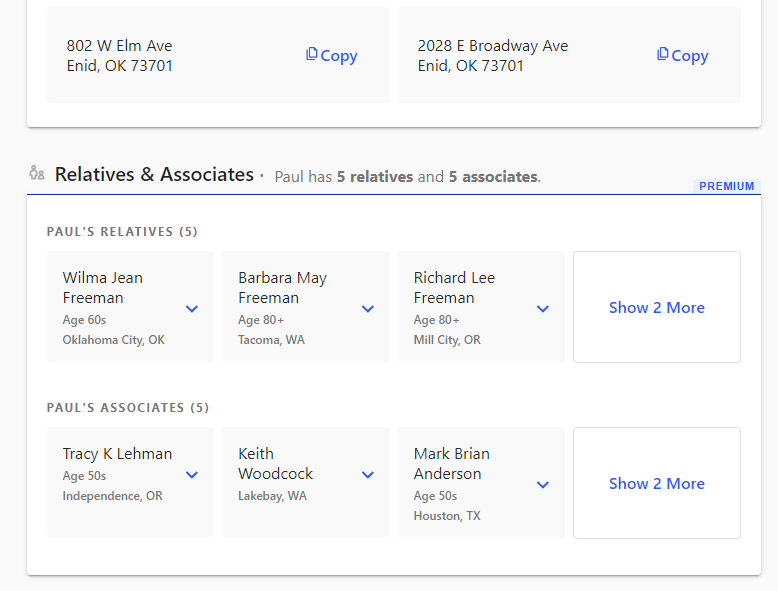Open Wilma Jean Freeman's name link
The width and height of the screenshot is (778, 591).
pos(103,287)
